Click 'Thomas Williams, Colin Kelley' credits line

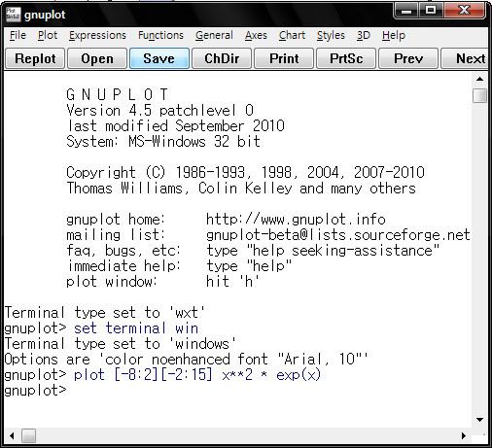(241, 189)
